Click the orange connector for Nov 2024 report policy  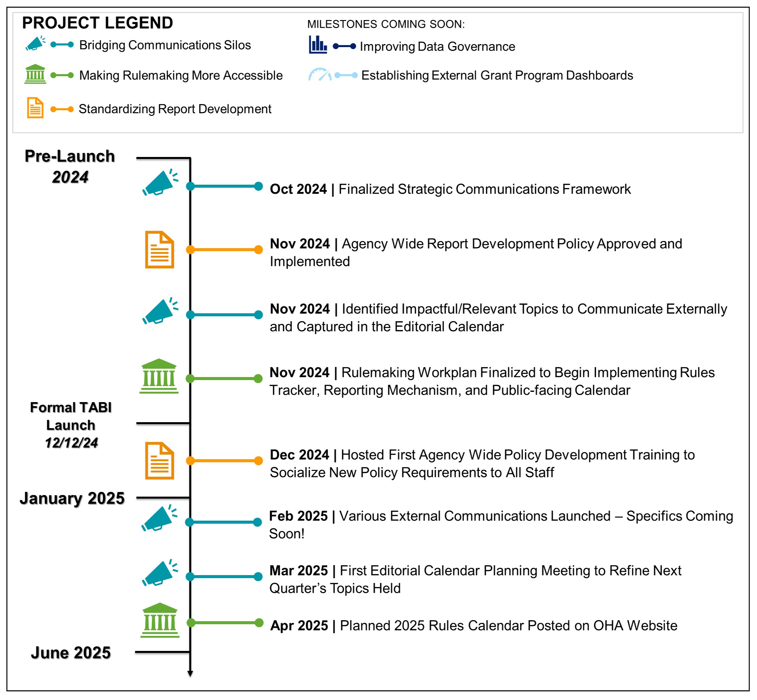[224, 249]
